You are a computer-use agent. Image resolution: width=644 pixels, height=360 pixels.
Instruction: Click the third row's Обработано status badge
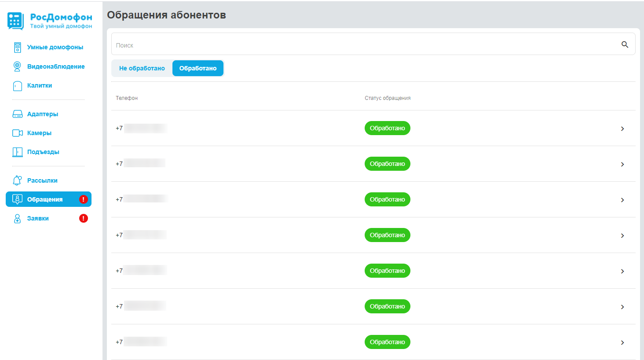[x=387, y=199]
